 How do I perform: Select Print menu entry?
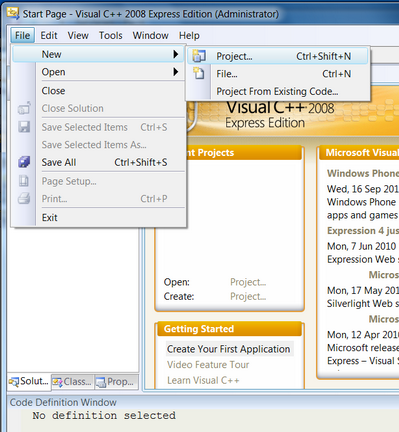99,199
